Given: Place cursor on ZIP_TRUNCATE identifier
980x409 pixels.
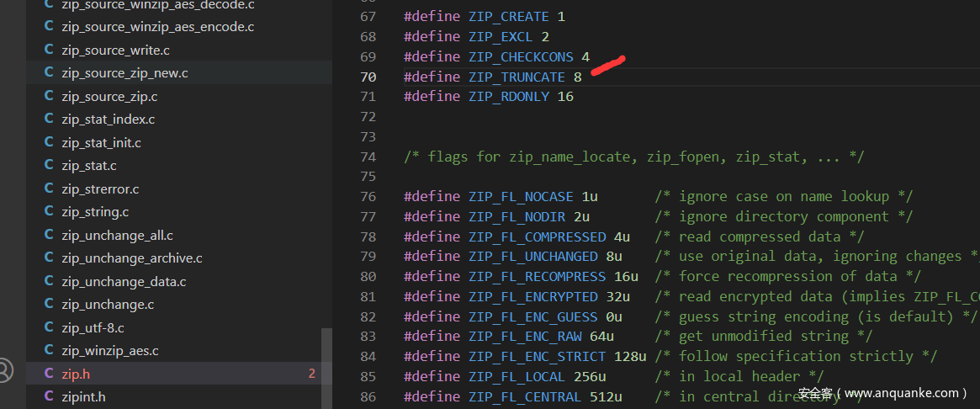Looking at the screenshot, I should pyautogui.click(x=516, y=77).
